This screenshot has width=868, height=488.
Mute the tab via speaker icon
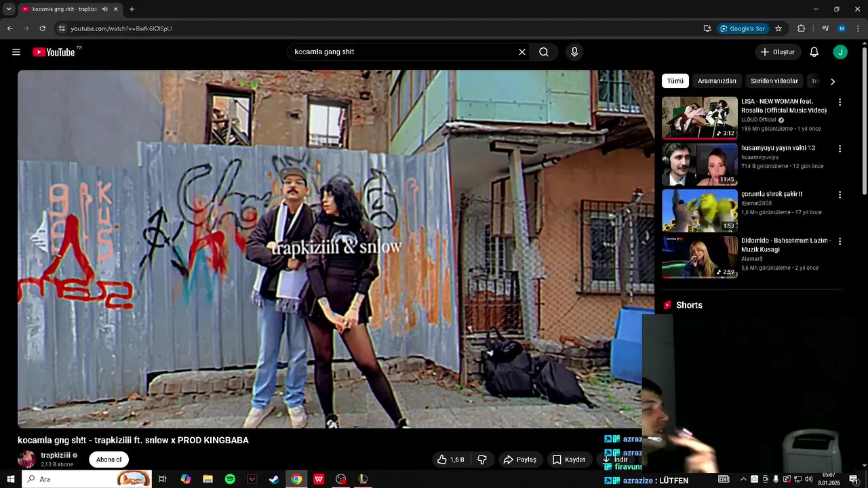tap(104, 9)
